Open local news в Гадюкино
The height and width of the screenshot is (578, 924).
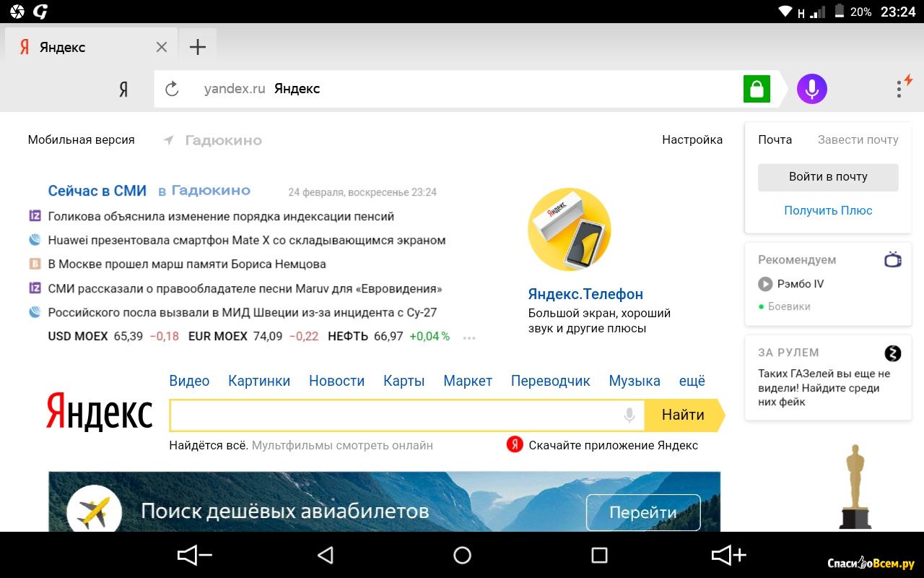(x=204, y=191)
